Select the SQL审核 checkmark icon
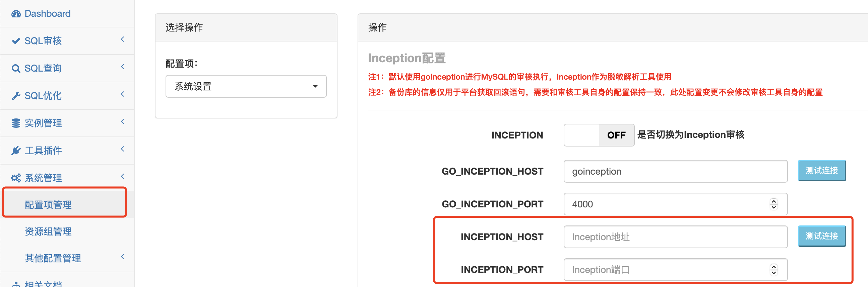This screenshot has height=287, width=868. [x=16, y=41]
